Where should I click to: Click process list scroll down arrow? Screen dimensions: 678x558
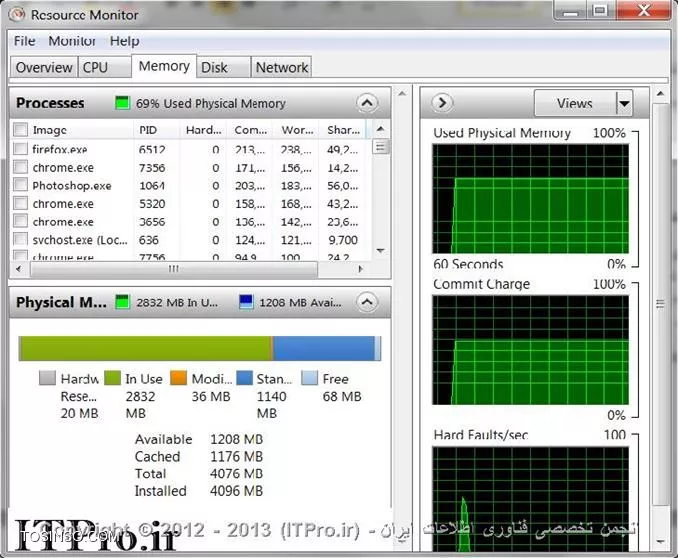click(381, 250)
